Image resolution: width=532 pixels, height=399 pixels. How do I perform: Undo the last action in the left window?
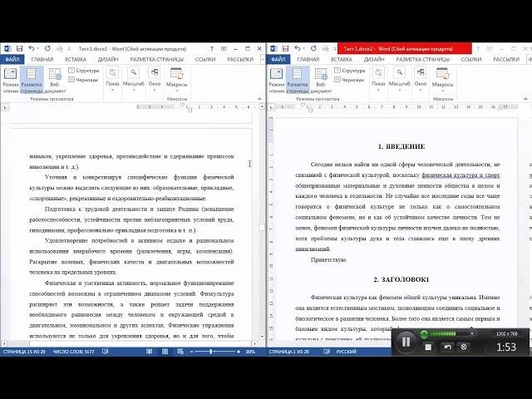pos(32,49)
